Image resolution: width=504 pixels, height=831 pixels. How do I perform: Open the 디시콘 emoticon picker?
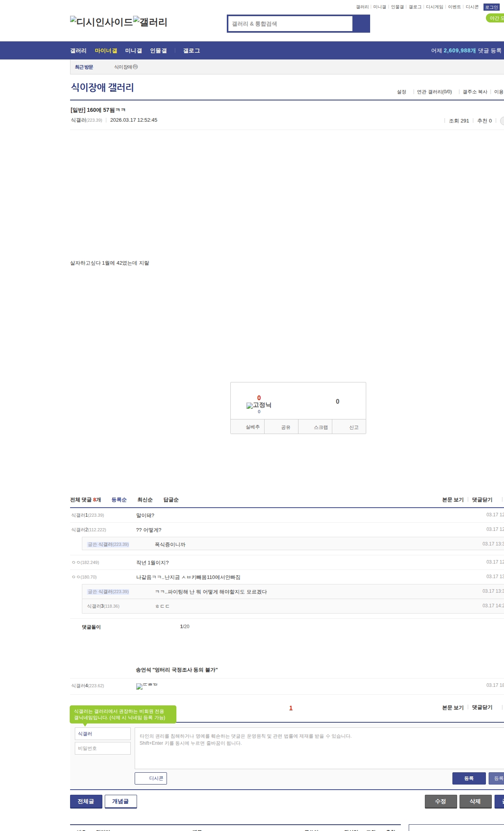tap(151, 778)
